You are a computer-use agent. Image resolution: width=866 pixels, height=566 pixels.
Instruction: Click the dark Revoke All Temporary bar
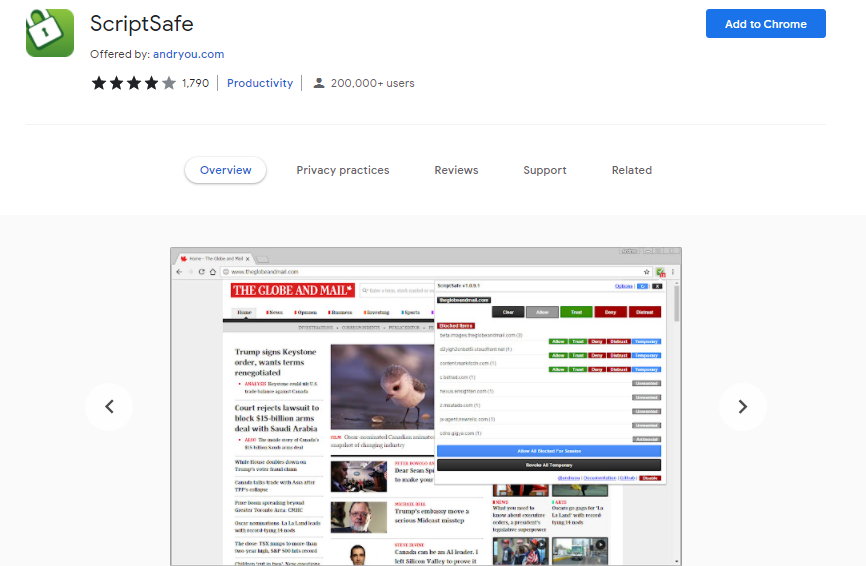coord(549,465)
